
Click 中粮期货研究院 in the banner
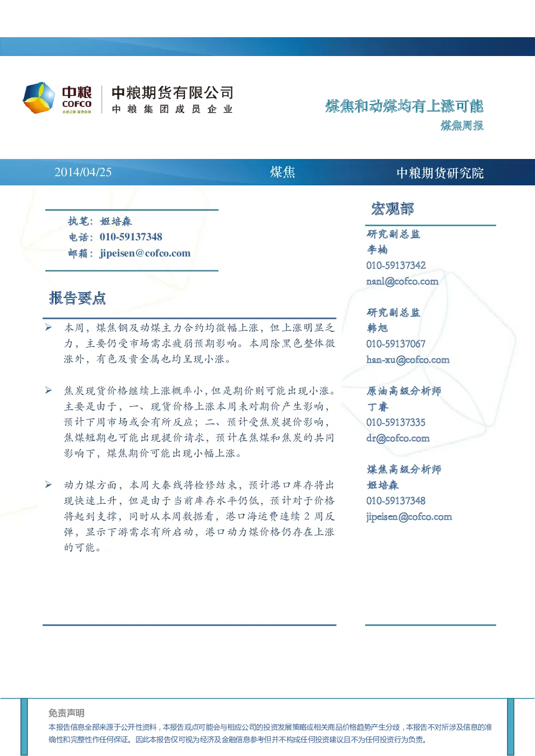[440, 173]
